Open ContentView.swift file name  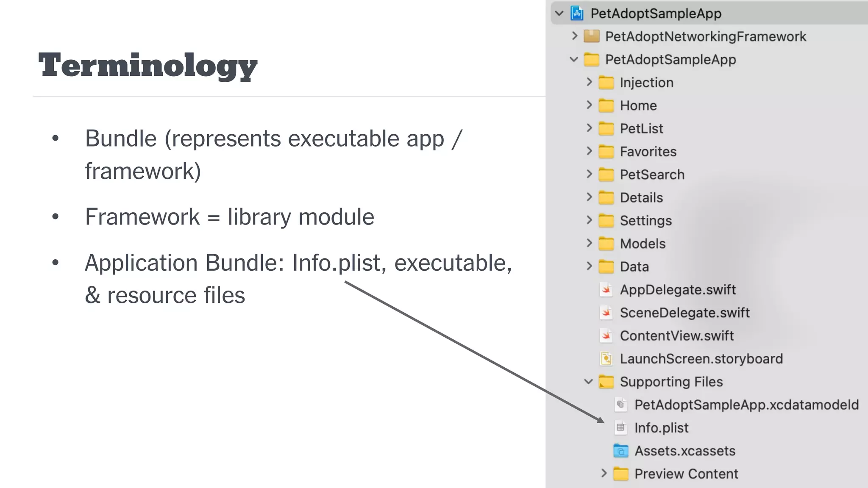pyautogui.click(x=677, y=336)
